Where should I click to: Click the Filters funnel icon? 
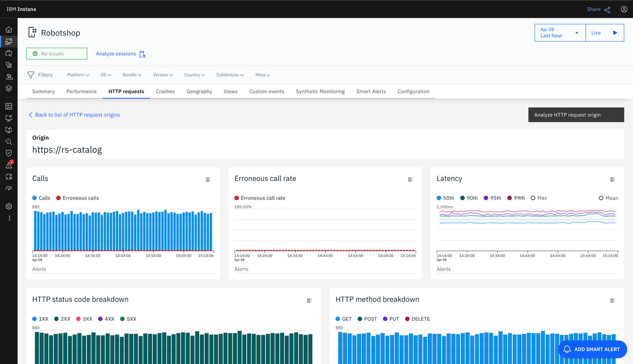tap(31, 75)
